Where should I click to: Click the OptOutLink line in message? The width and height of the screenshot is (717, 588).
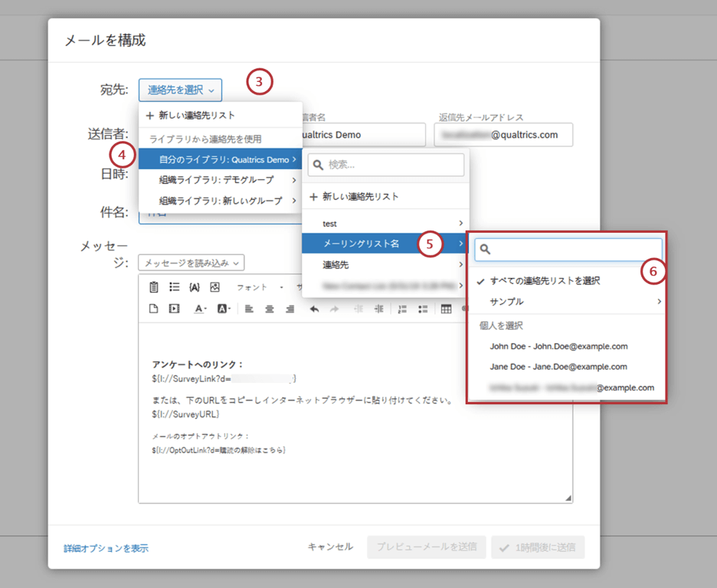point(218,450)
